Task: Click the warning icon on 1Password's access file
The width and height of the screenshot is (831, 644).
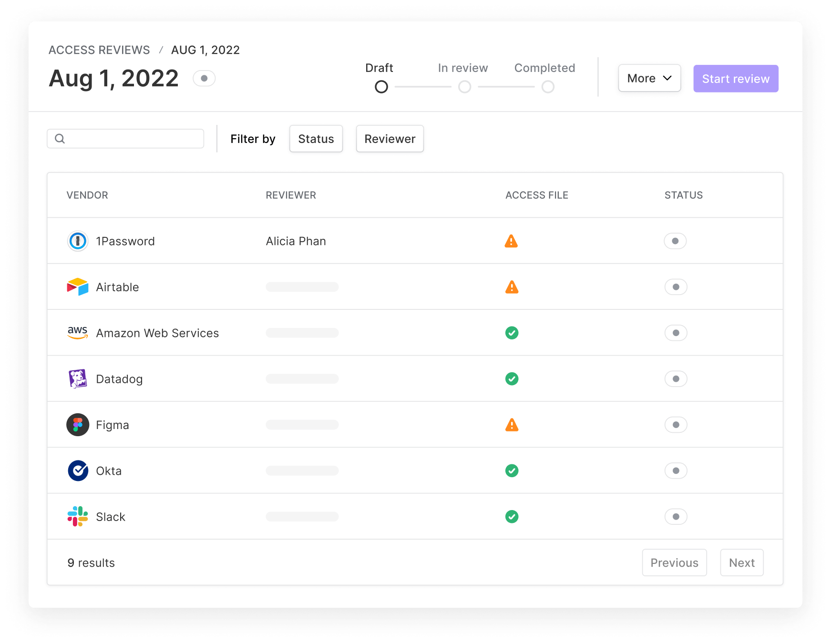Action: pyautogui.click(x=511, y=241)
